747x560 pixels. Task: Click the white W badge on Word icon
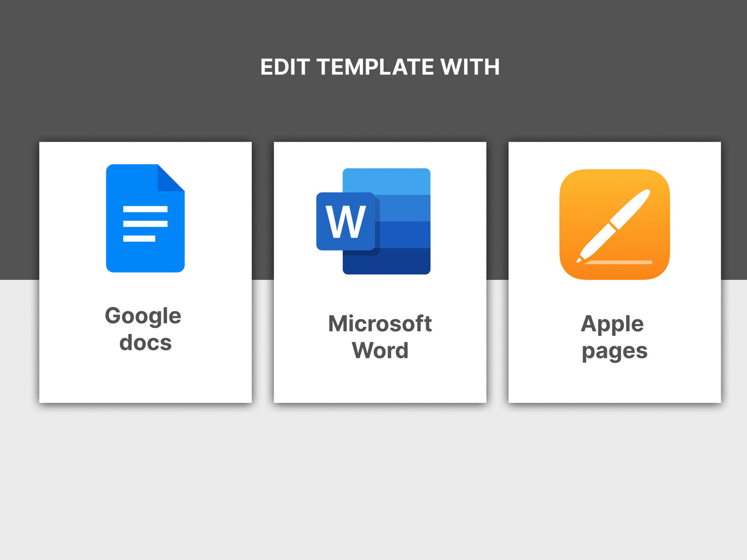[x=345, y=222]
